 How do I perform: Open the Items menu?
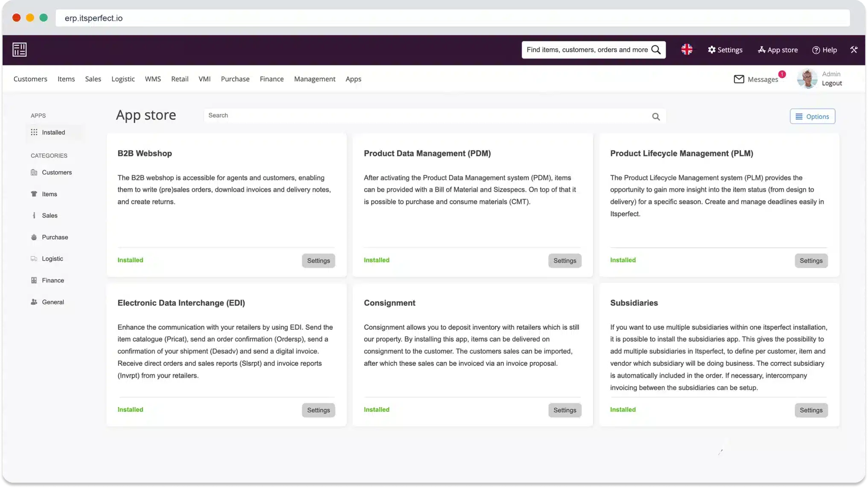tap(66, 79)
